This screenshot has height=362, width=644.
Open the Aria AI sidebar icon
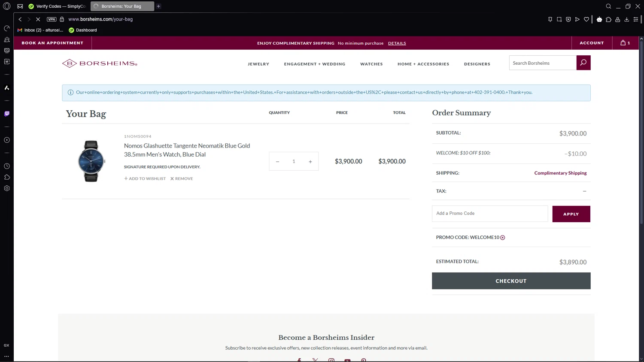pyautogui.click(x=7, y=87)
